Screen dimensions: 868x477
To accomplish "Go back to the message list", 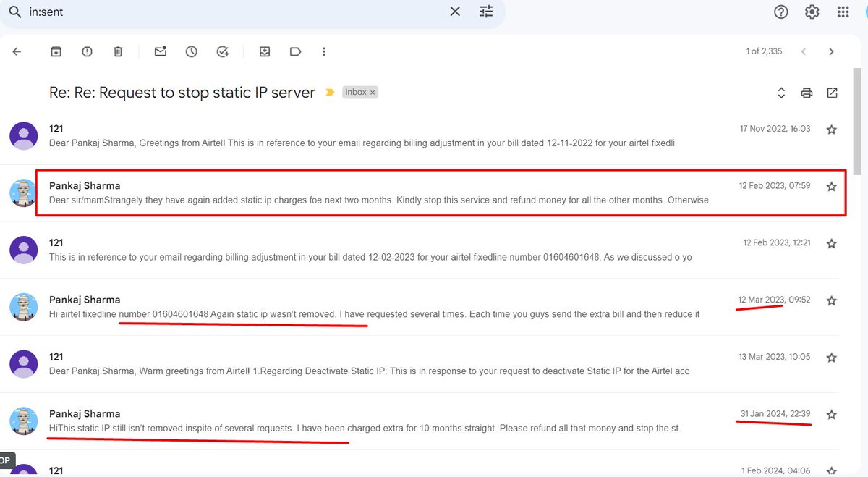I will point(17,51).
